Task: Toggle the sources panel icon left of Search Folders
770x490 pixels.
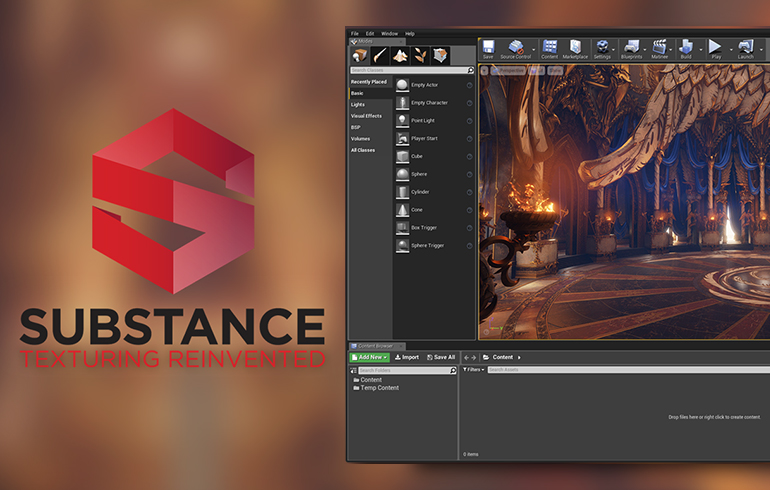Action: pos(353,370)
